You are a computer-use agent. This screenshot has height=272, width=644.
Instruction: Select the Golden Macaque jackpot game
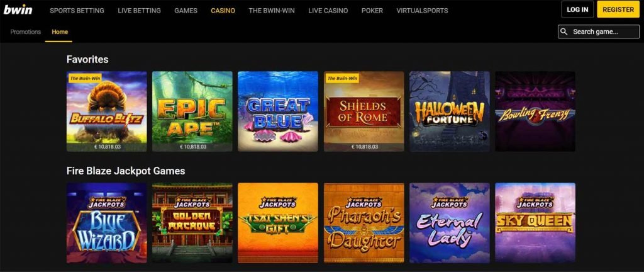point(192,223)
